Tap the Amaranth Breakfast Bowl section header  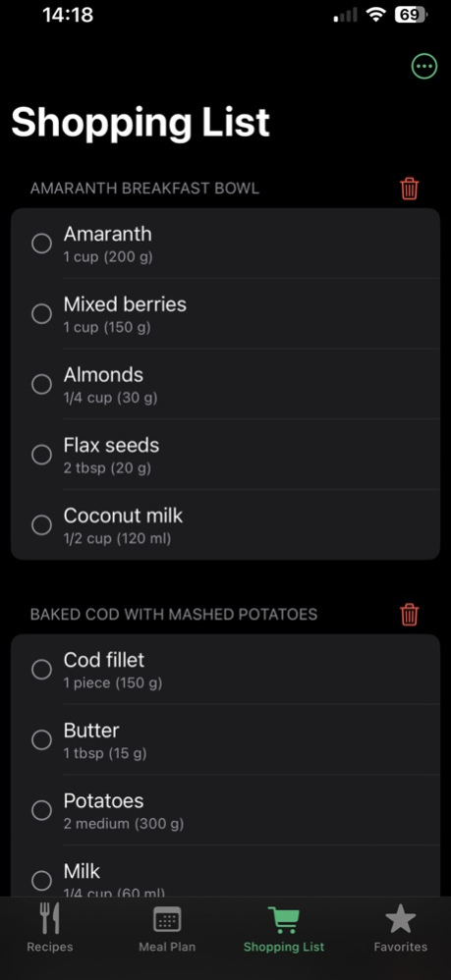[144, 189]
